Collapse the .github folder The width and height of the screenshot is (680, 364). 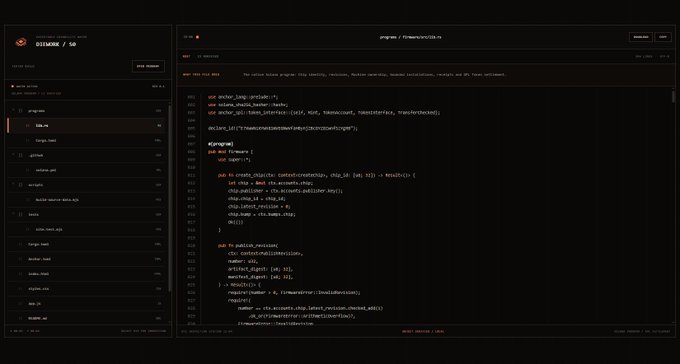pyautogui.click(x=13, y=155)
